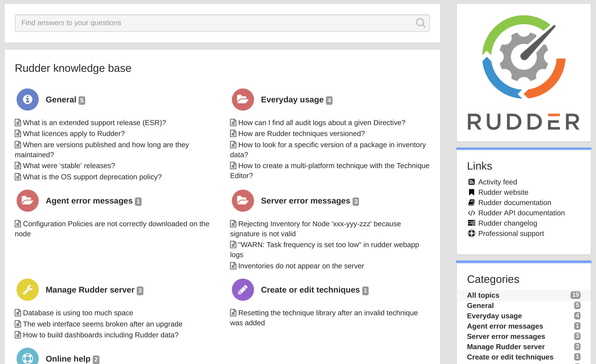
Task: Click the Agent error messages folder icon
Action: (x=28, y=200)
